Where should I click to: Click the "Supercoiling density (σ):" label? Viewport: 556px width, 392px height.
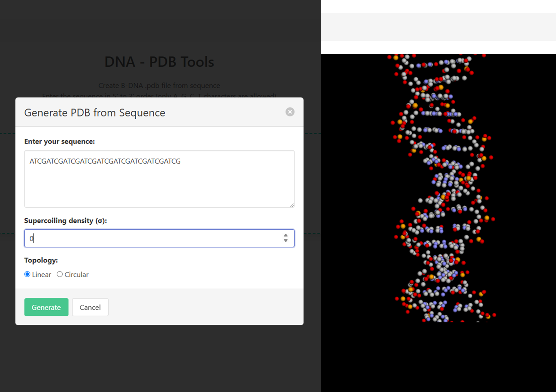[x=66, y=220]
